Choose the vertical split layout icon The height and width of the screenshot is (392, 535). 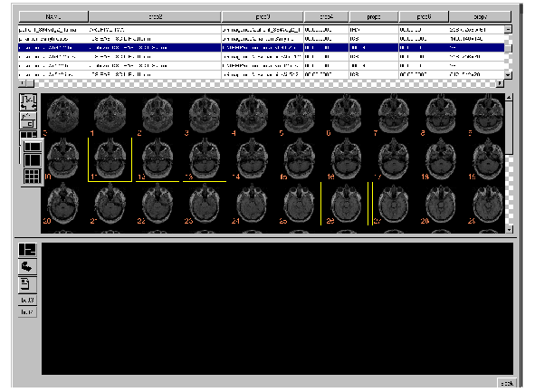point(32,160)
